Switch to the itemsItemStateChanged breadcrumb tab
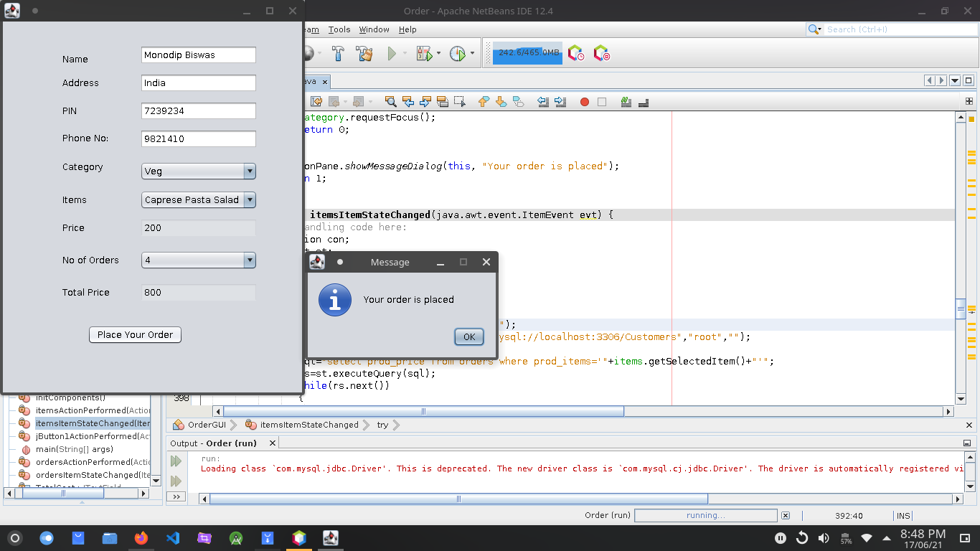 coord(308,424)
